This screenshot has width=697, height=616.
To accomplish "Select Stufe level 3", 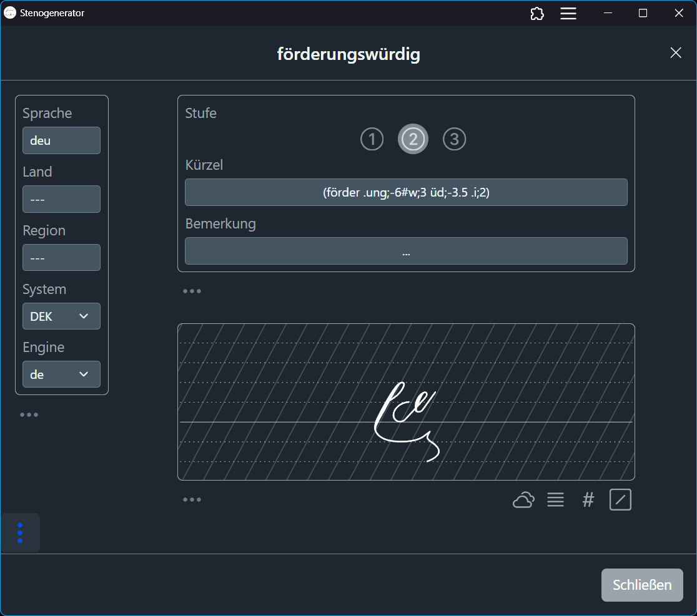I will pyautogui.click(x=454, y=139).
